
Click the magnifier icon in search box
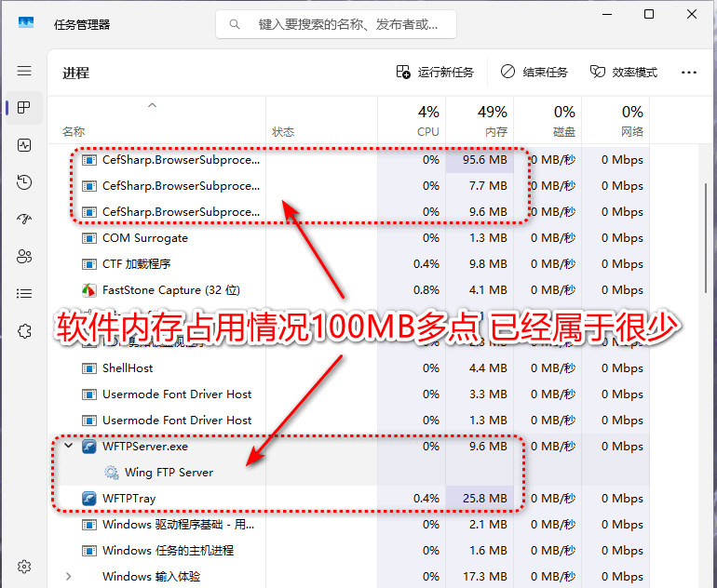point(235,24)
